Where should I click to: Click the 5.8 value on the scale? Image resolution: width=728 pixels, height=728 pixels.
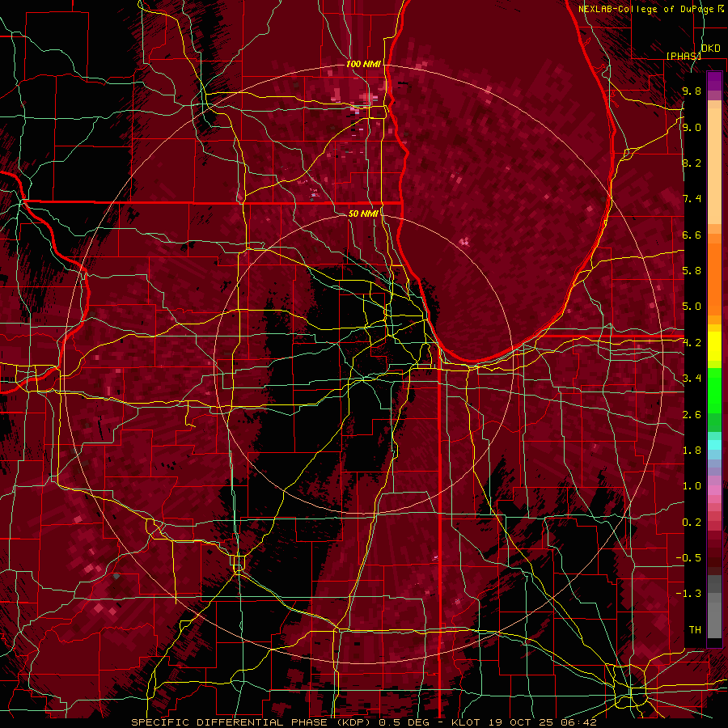point(692,271)
